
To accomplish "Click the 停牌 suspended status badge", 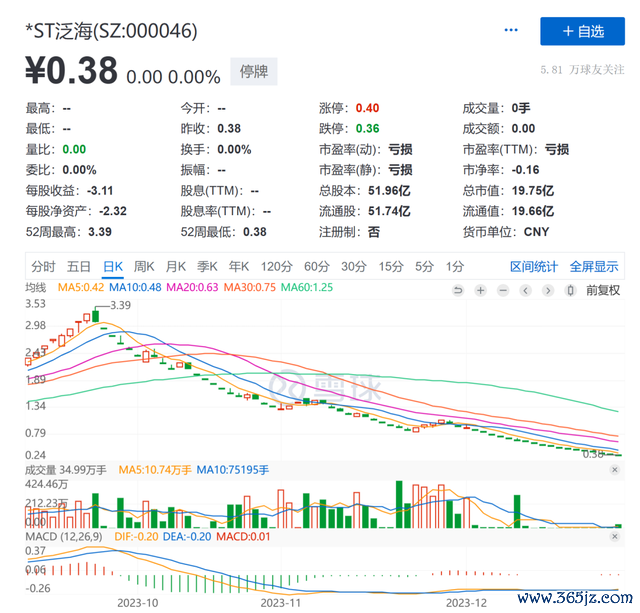I will tap(253, 71).
